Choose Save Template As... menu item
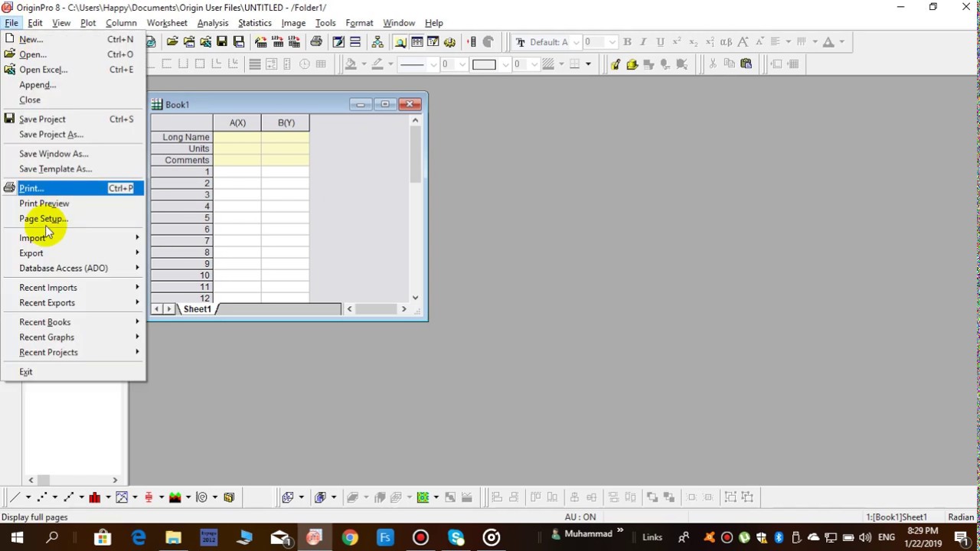The height and width of the screenshot is (551, 980). click(x=73, y=169)
